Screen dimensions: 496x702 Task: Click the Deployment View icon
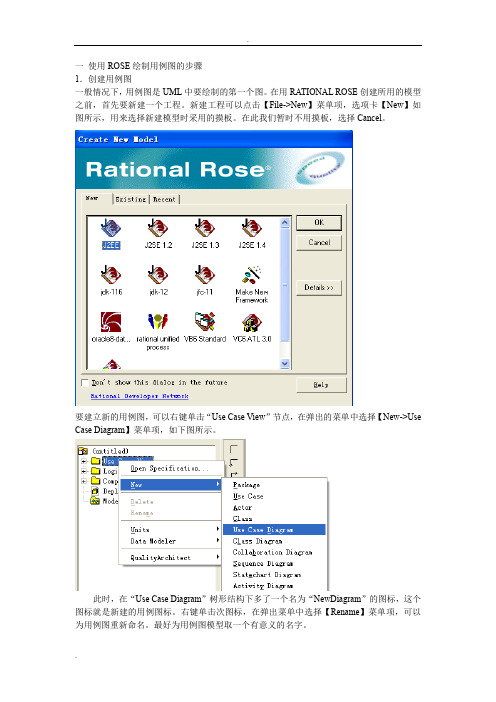pyautogui.click(x=95, y=491)
